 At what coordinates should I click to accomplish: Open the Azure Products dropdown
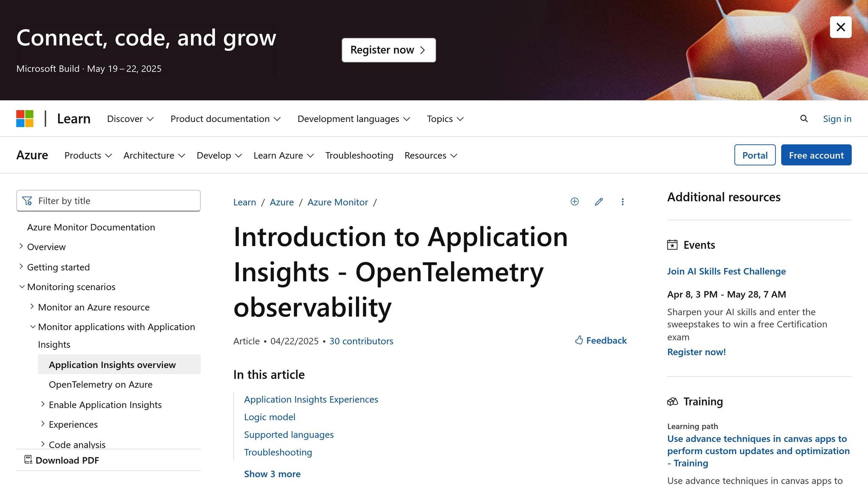pyautogui.click(x=88, y=155)
